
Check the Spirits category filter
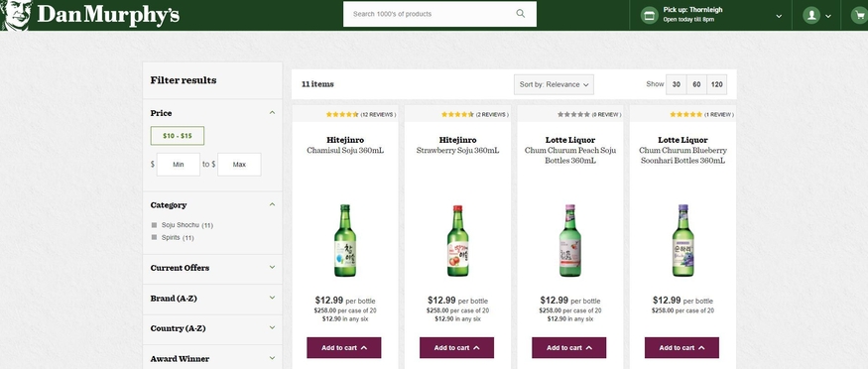pos(154,237)
